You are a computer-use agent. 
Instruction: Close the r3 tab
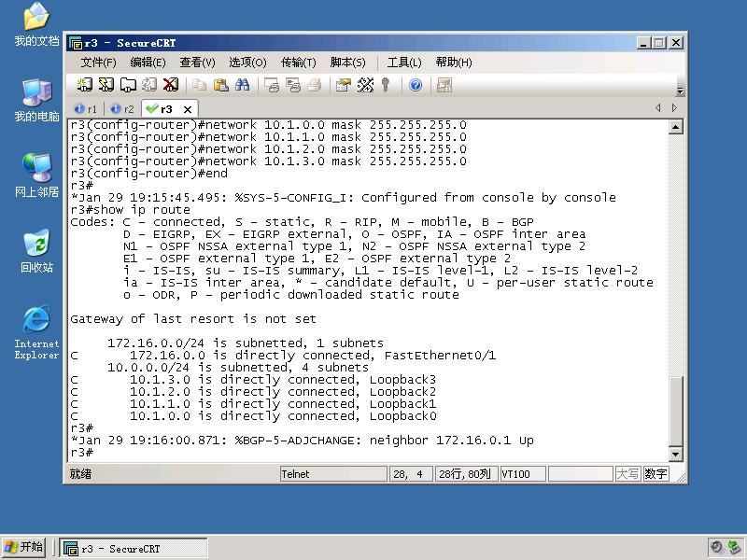pos(188,109)
